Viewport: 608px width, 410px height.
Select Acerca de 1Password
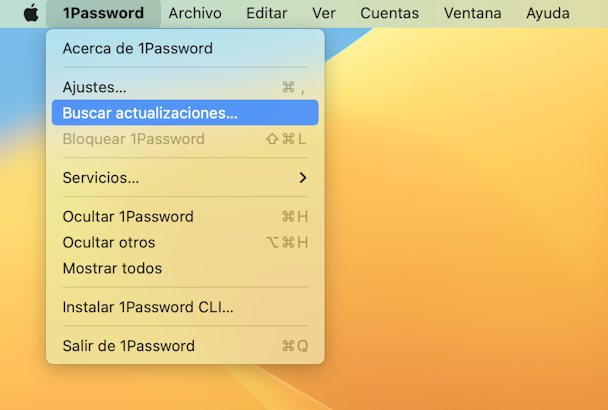point(185,48)
